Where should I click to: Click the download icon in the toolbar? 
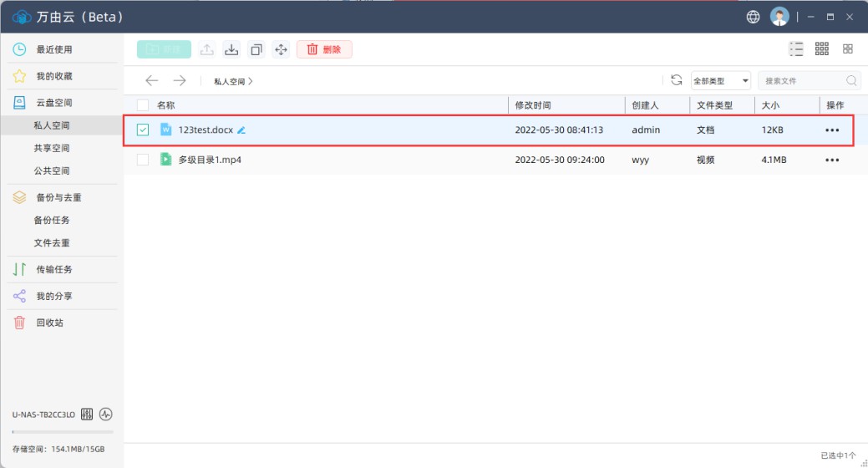tap(231, 49)
